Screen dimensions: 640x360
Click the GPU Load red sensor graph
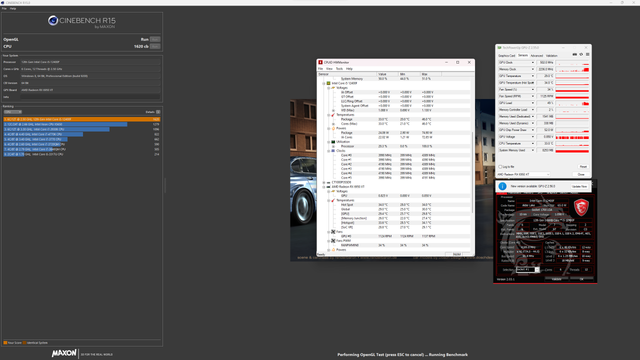tap(572, 103)
